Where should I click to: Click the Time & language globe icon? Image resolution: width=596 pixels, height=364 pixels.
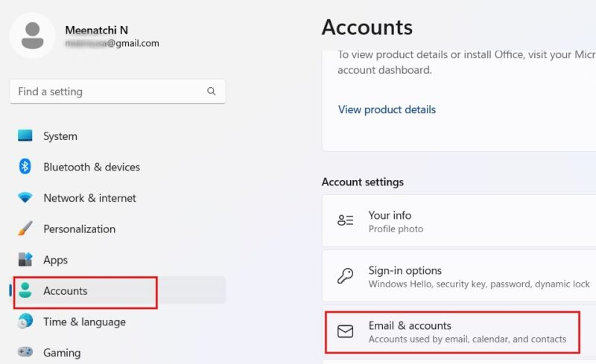[x=25, y=322]
